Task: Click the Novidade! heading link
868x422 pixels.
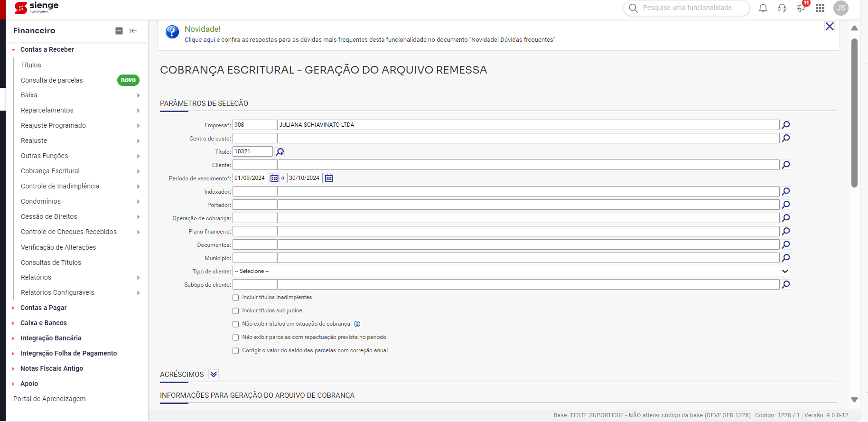Action: (x=203, y=29)
